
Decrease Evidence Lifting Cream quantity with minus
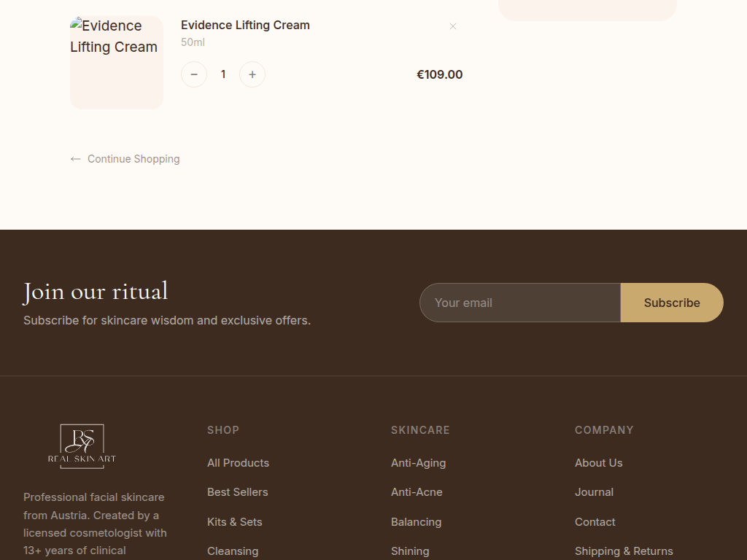194,74
